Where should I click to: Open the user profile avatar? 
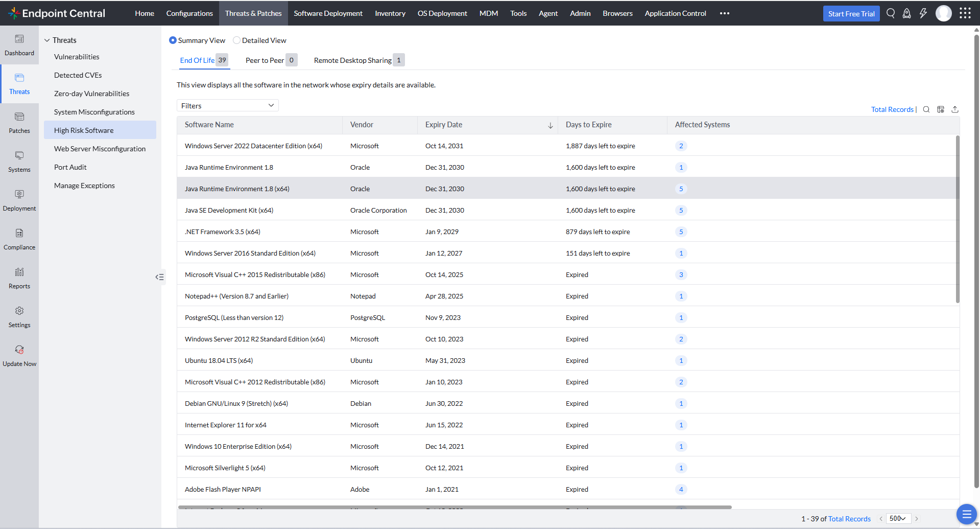click(944, 13)
